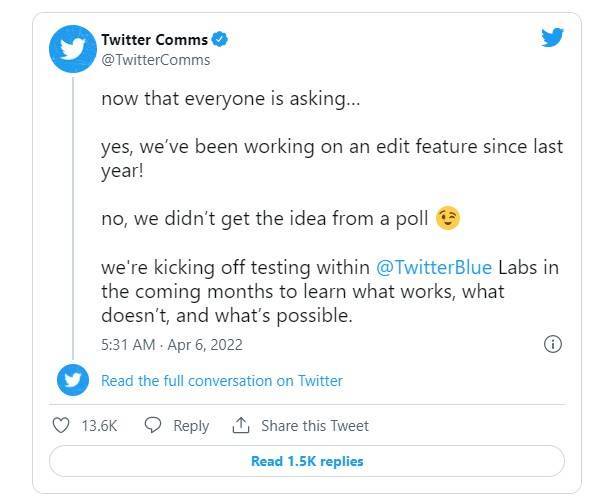Select Share this Tweet

click(x=314, y=425)
